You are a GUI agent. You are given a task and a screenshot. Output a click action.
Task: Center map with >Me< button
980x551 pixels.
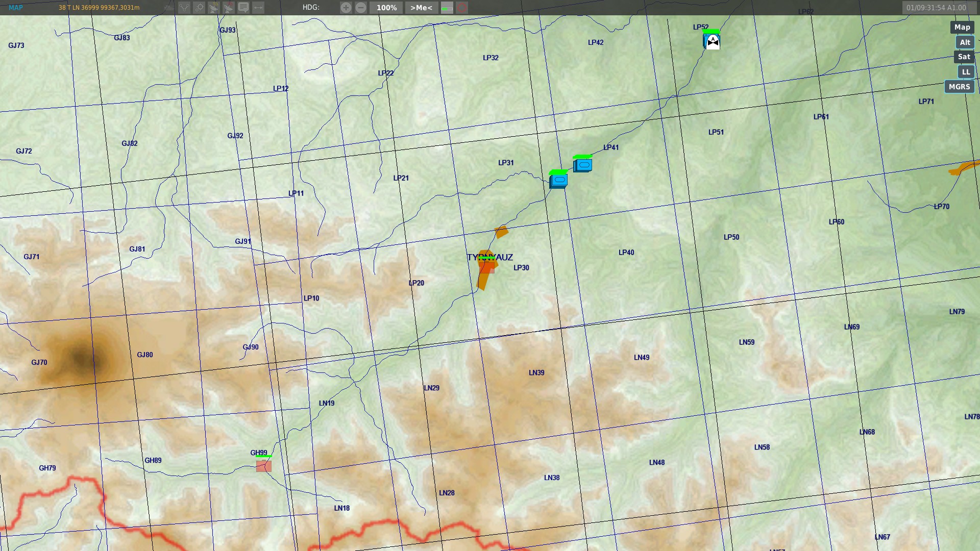(421, 8)
